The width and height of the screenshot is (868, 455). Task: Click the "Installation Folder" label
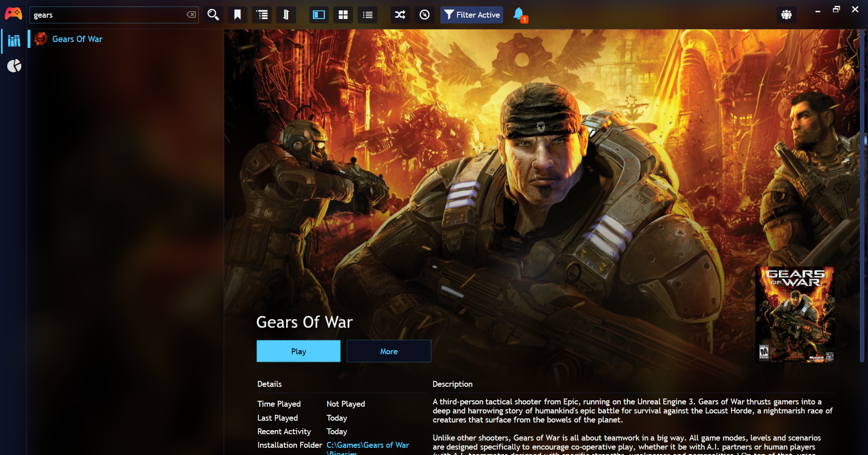[290, 445]
